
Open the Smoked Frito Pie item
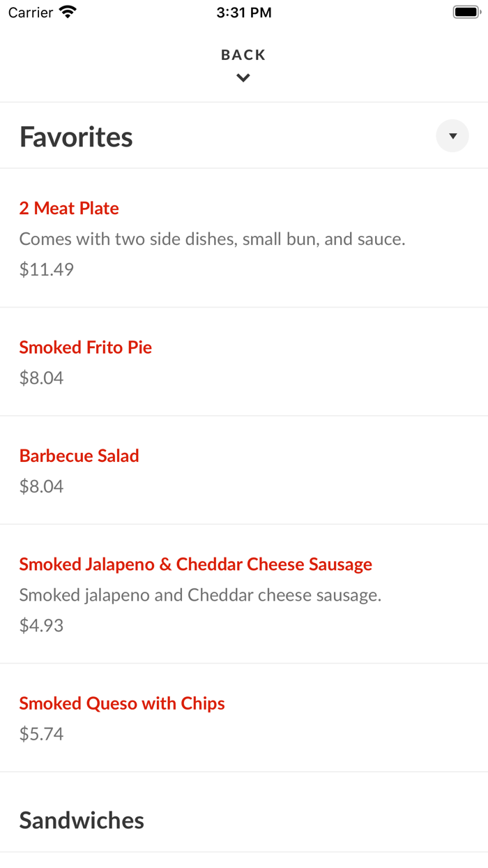pos(85,347)
